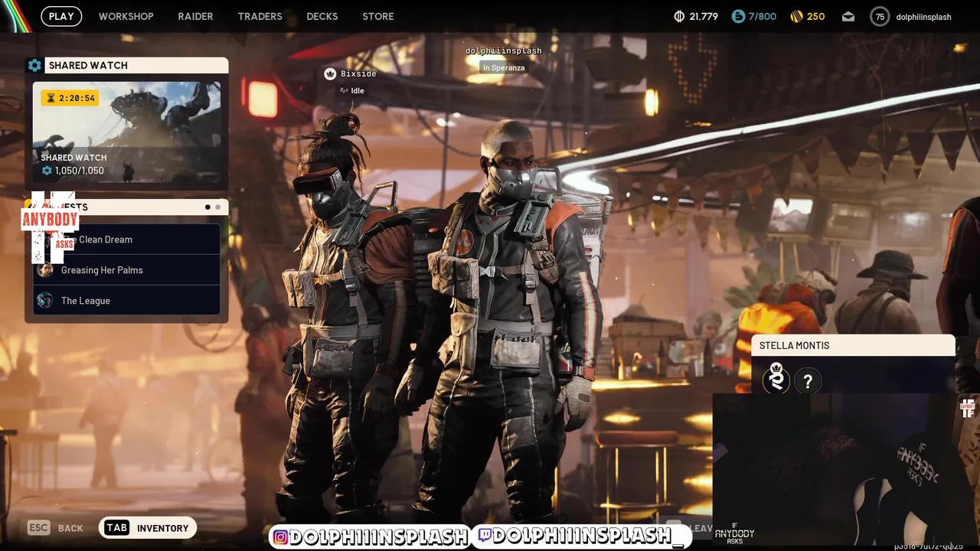This screenshot has height=551, width=980.
Task: Open dolphiiinsplash profile name in top bar
Action: 923,16
